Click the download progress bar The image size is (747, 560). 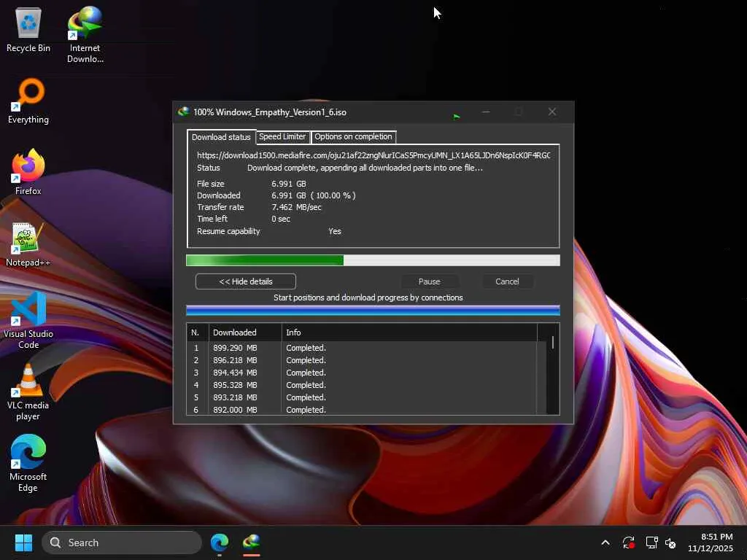point(373,260)
